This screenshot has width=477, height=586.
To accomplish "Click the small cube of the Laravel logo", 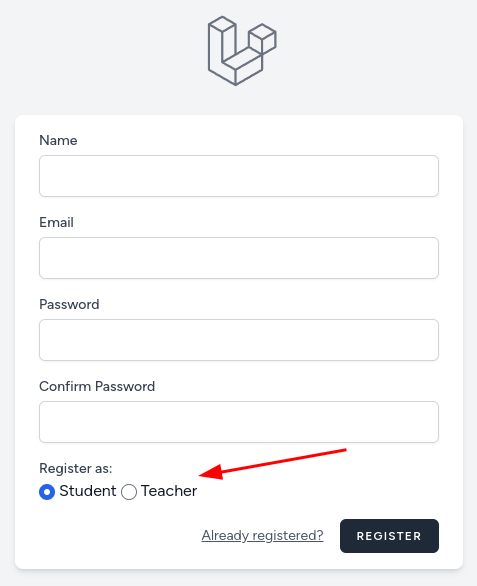I will [x=262, y=38].
